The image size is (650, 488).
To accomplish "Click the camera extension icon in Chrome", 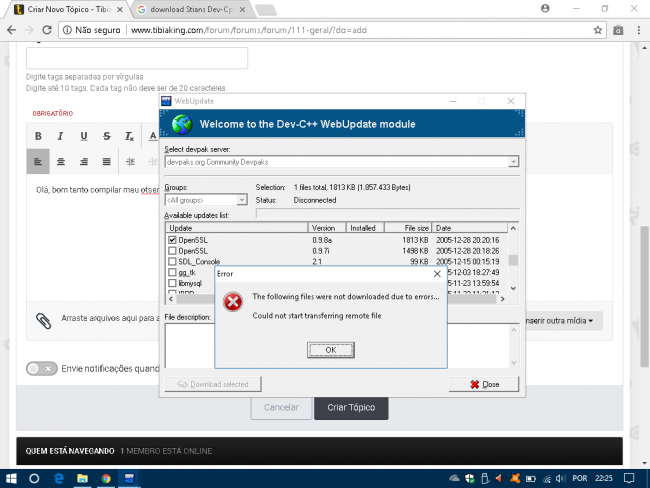I will (x=618, y=30).
